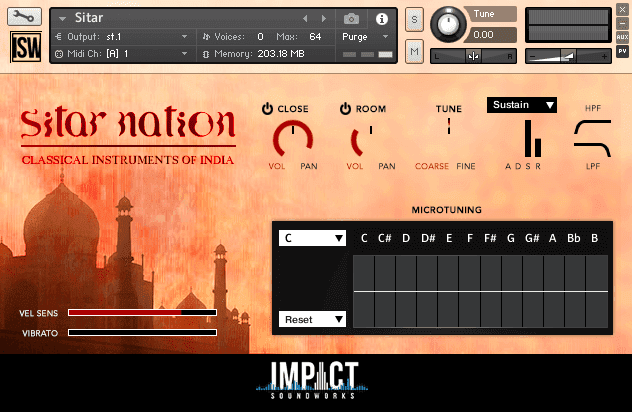Select the FINE tune label
Viewport: 632px width, 412px height.
pos(466,166)
